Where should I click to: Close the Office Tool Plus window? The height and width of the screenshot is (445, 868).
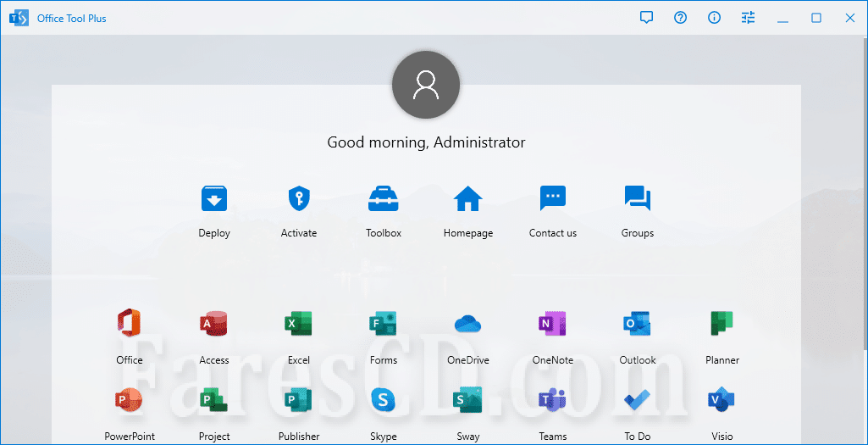850,19
